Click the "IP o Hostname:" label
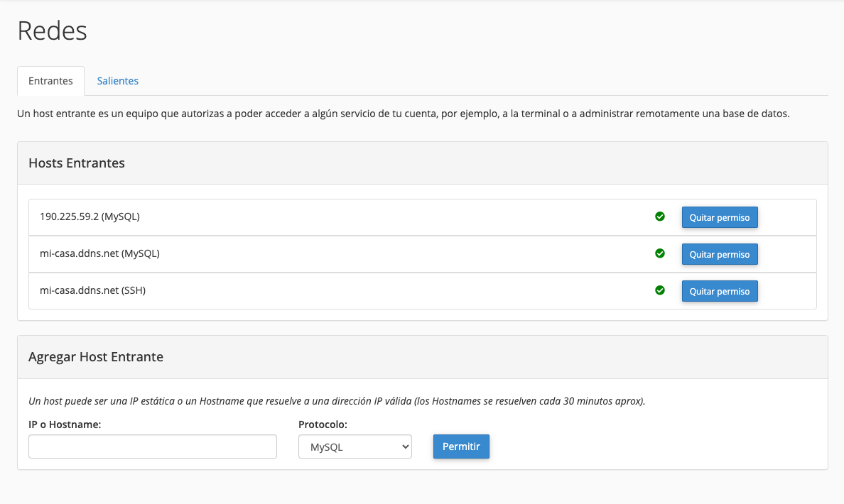Viewport: 844px width, 504px height. [65, 424]
